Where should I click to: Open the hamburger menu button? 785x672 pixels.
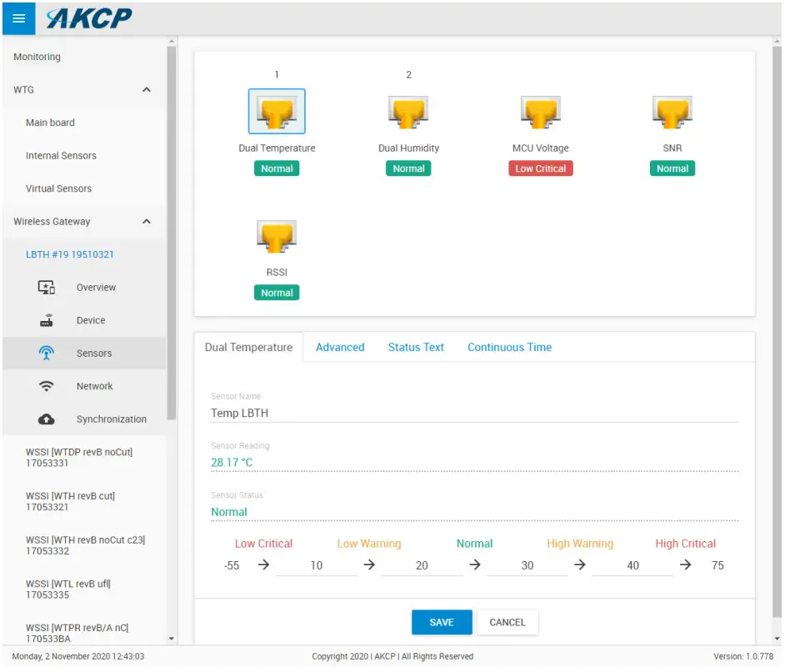coord(18,18)
